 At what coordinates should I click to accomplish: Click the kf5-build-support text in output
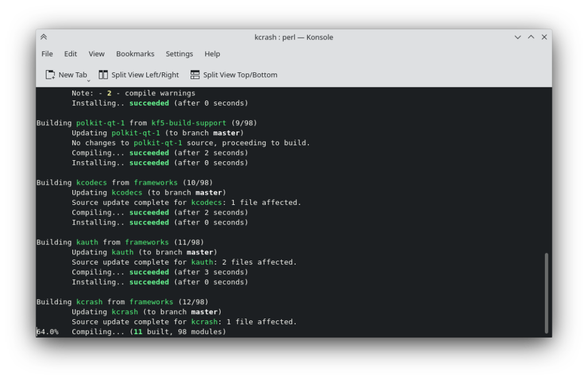pos(189,122)
